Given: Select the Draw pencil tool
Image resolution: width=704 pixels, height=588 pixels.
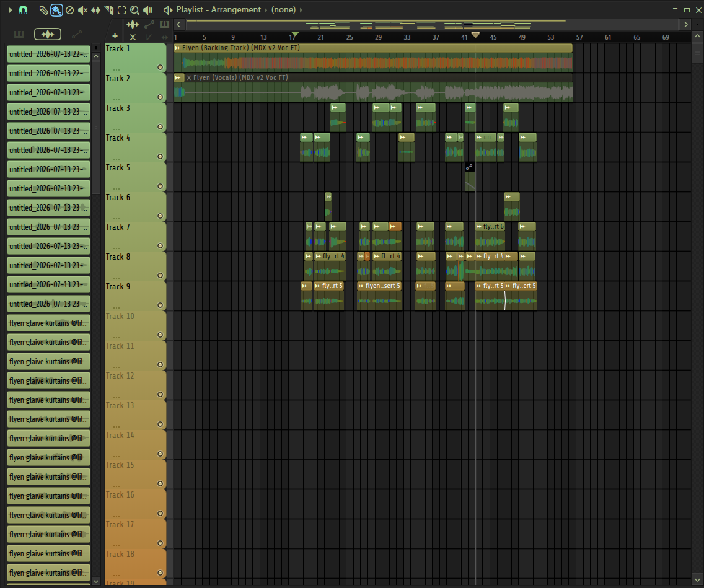Looking at the screenshot, I should point(43,10).
